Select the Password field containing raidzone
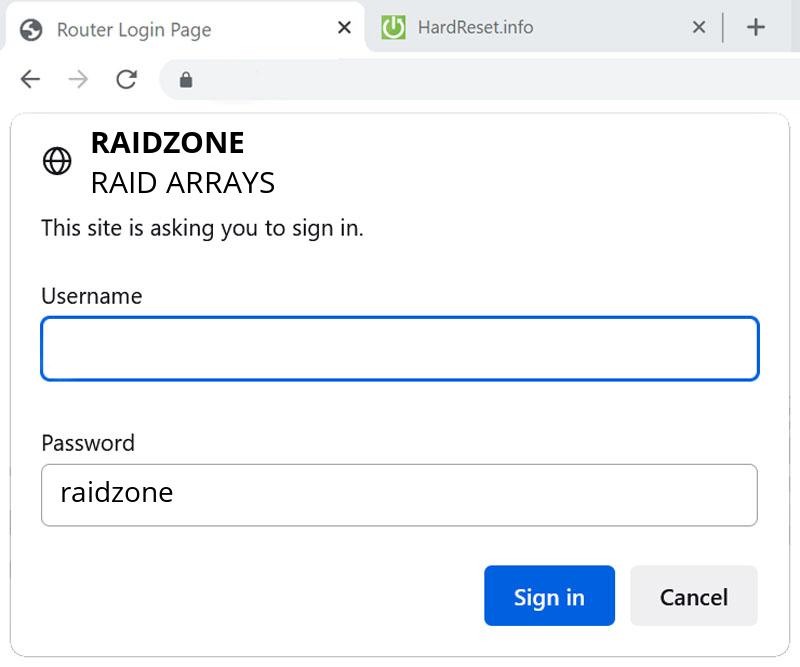The image size is (800, 667). pos(400,494)
